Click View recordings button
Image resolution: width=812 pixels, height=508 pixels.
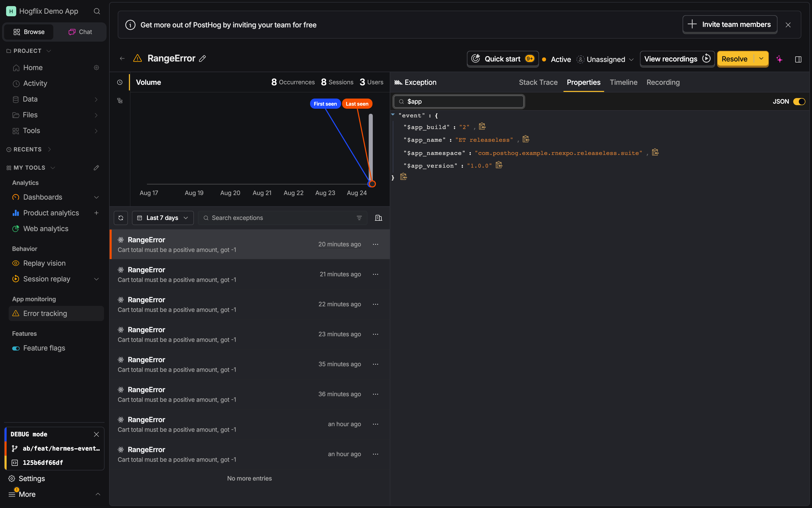pyautogui.click(x=677, y=59)
